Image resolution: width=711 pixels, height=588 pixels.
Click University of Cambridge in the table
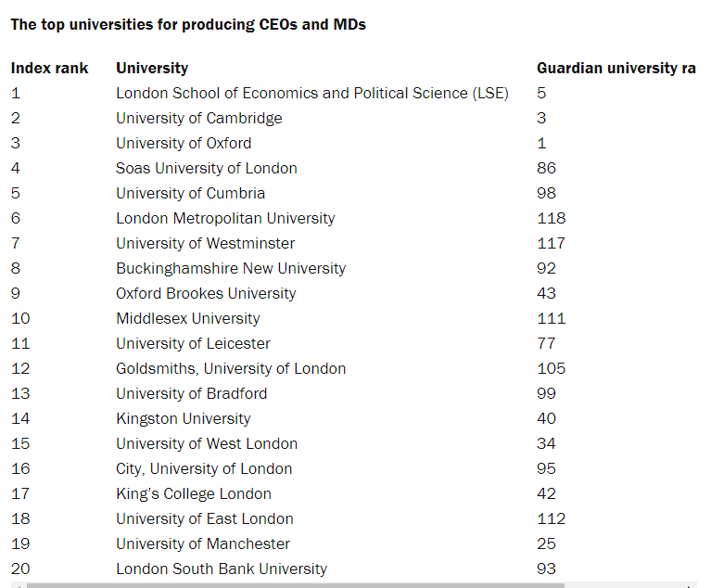point(198,118)
